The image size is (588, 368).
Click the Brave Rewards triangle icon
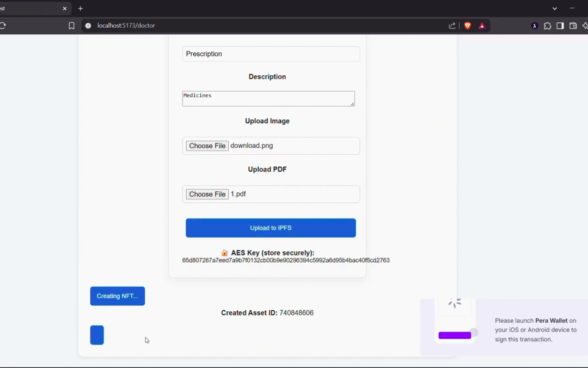[482, 25]
